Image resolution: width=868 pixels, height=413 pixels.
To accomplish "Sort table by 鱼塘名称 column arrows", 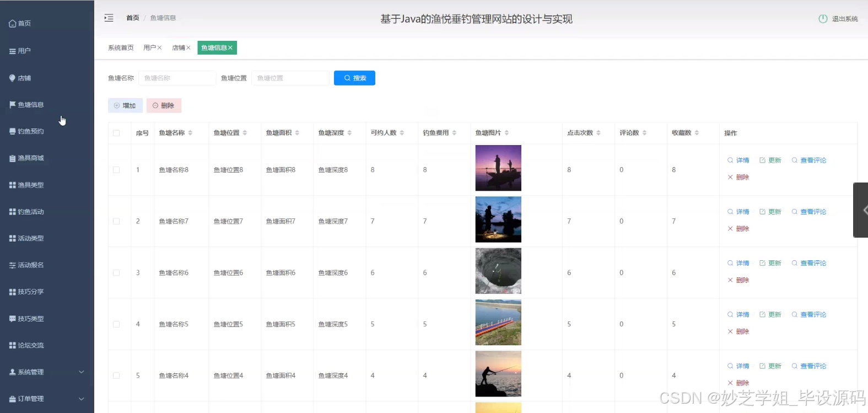I will coord(190,133).
